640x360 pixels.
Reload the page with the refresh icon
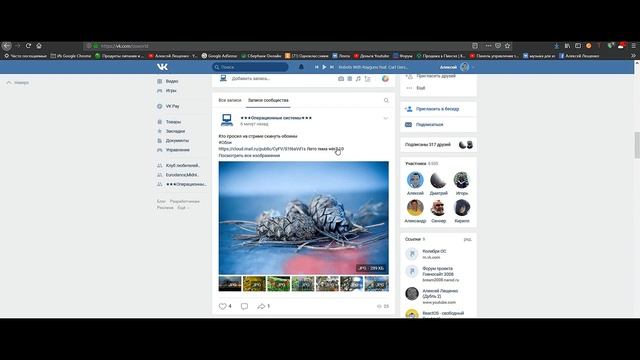pyautogui.click(x=28, y=46)
